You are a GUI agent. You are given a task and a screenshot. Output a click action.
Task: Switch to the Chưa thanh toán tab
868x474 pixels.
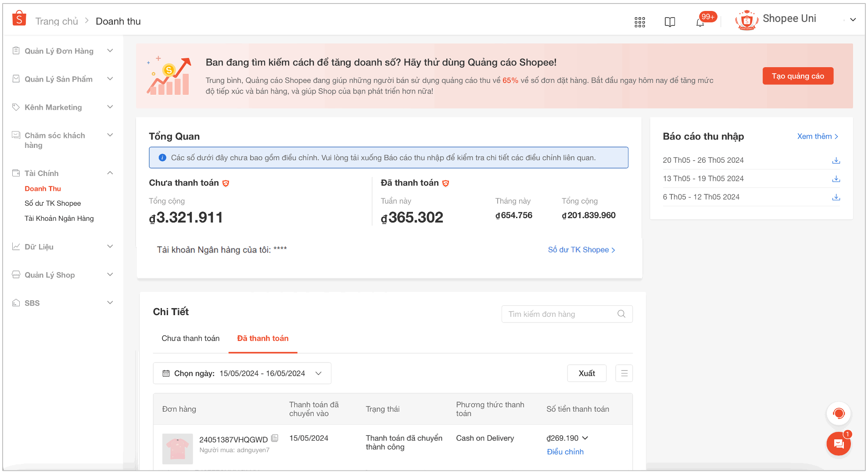190,338
